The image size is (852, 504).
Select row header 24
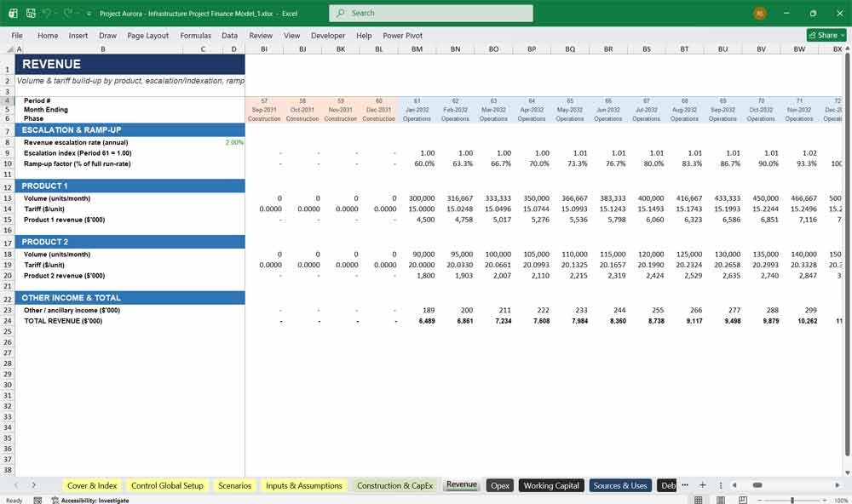[x=8, y=321]
